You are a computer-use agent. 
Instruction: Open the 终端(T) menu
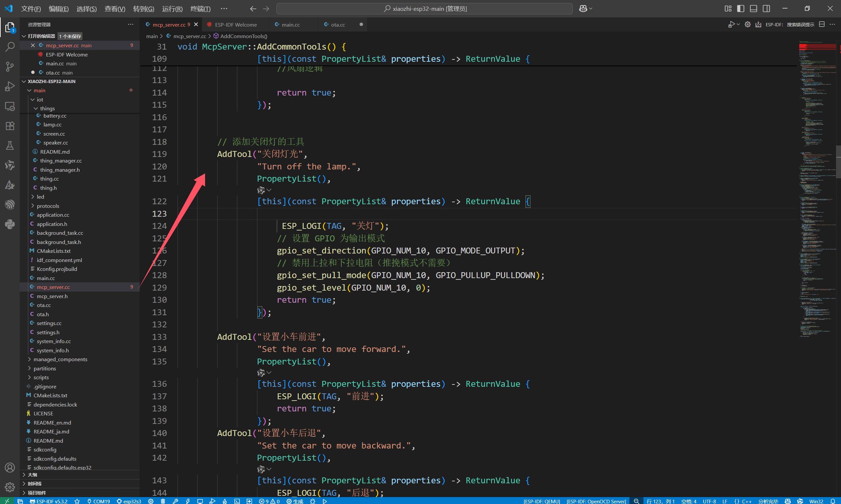pyautogui.click(x=200, y=9)
